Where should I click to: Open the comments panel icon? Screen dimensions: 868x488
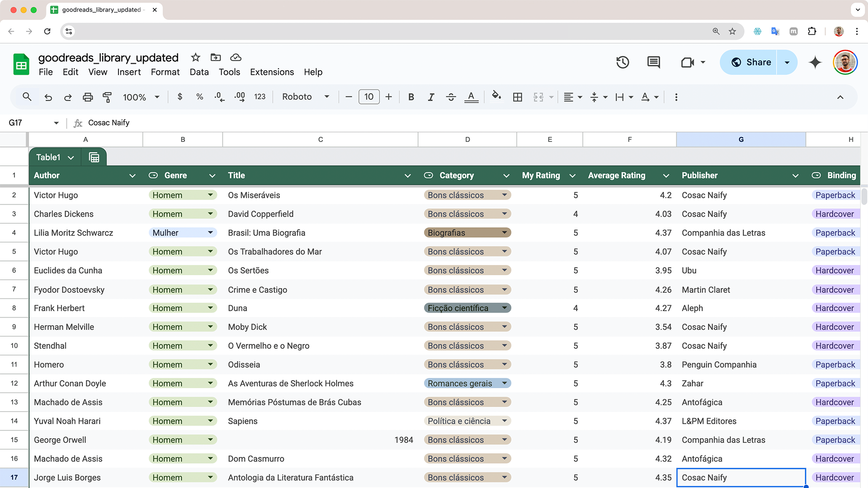click(x=653, y=62)
